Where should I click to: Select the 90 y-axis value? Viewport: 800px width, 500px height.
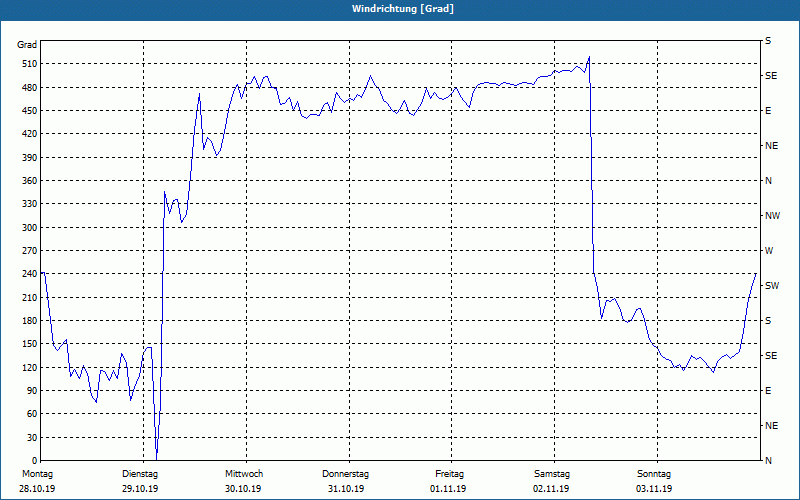point(32,391)
